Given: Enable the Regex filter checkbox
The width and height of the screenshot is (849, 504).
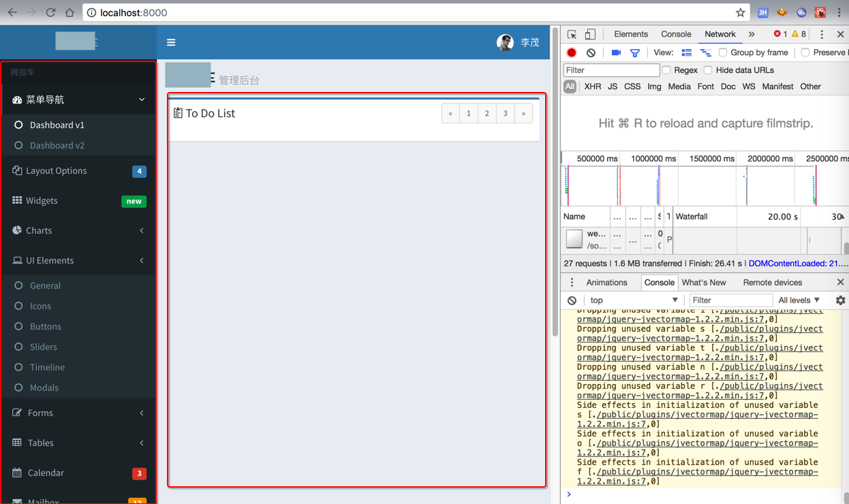Looking at the screenshot, I should (x=666, y=70).
